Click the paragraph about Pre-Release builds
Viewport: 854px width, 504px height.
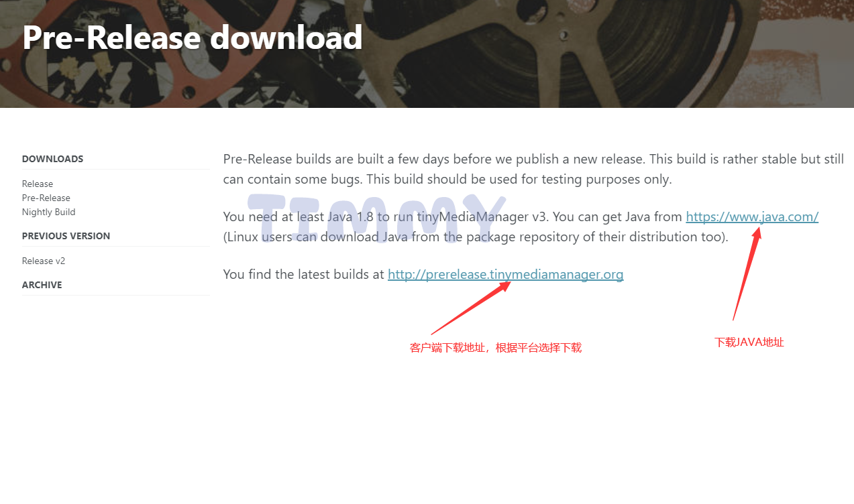(533, 169)
